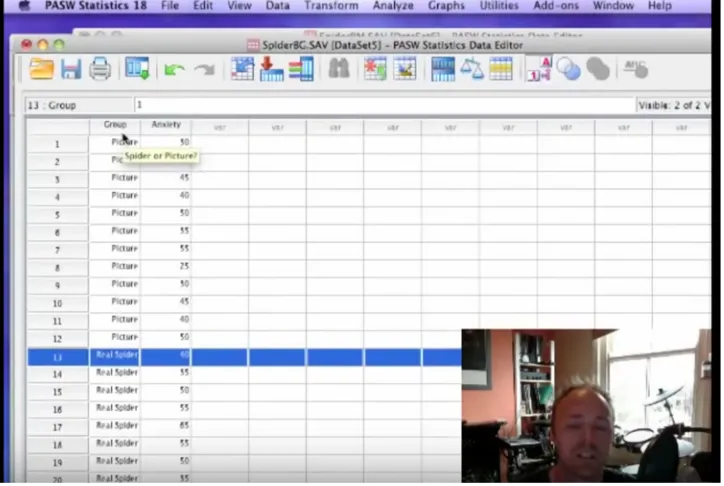The height and width of the screenshot is (486, 724).
Task: Open the Window menu
Action: tap(613, 6)
